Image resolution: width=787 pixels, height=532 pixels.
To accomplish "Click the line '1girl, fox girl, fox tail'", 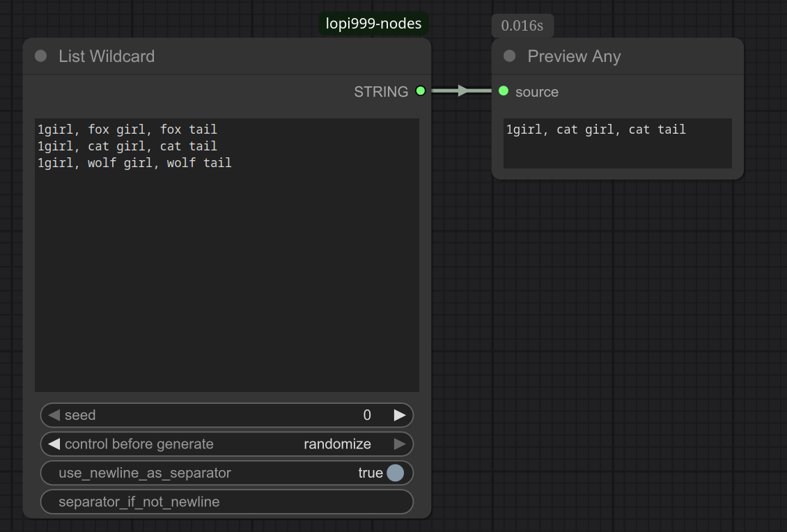I will pos(127,130).
